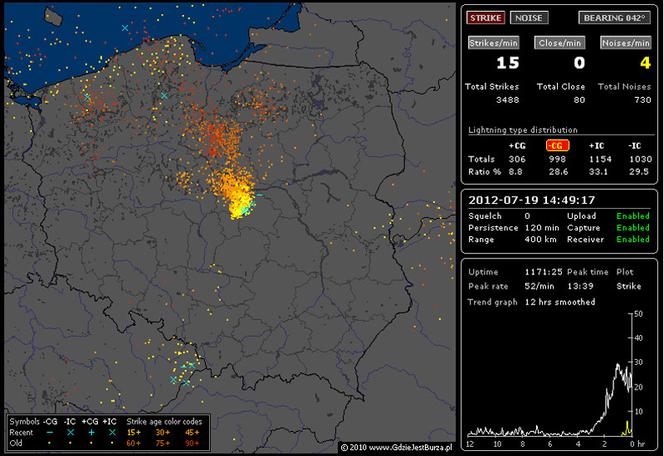Click the BEARING 042° button
The width and height of the screenshot is (664, 456).
pyautogui.click(x=614, y=18)
